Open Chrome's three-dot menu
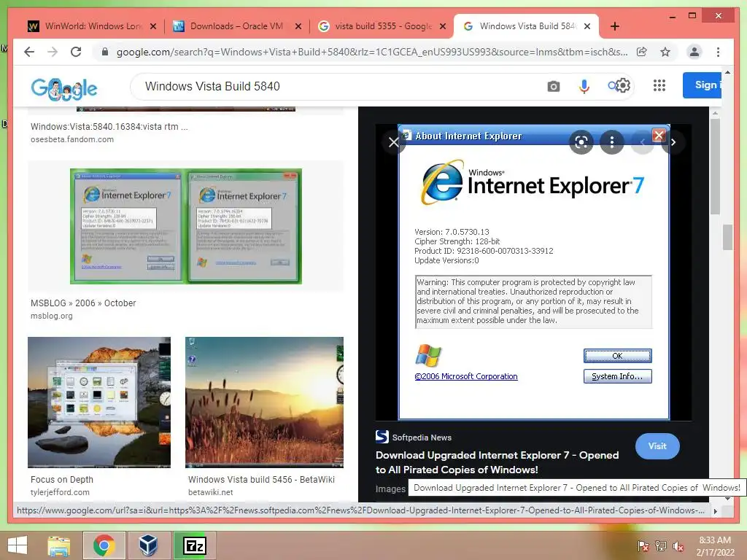The width and height of the screenshot is (747, 560). pos(718,52)
